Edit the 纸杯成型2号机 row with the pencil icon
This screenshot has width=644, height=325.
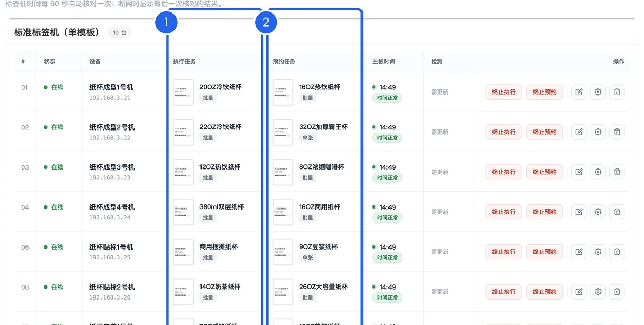579,132
